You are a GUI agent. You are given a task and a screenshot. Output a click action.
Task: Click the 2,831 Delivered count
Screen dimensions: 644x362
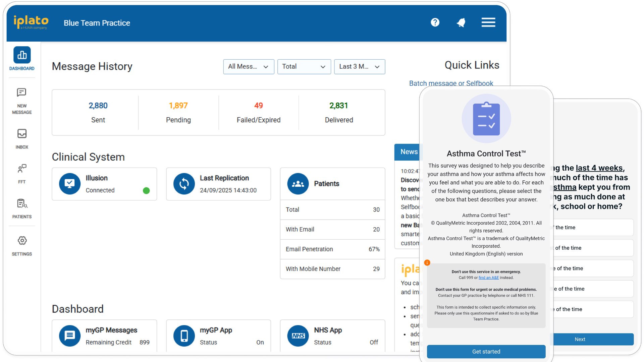coord(339,106)
